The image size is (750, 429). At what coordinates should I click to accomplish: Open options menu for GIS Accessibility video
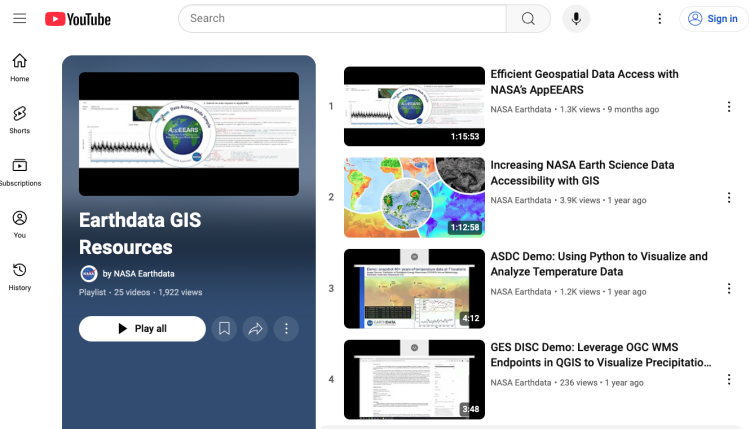tap(729, 198)
